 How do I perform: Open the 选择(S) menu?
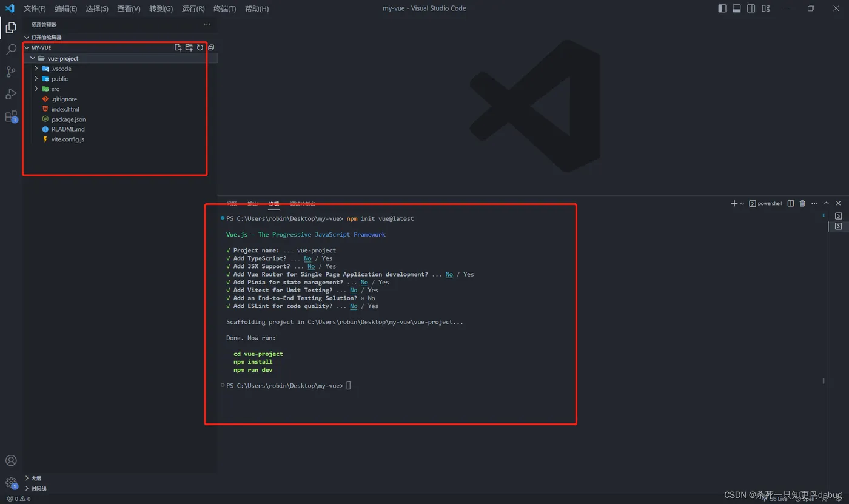97,8
